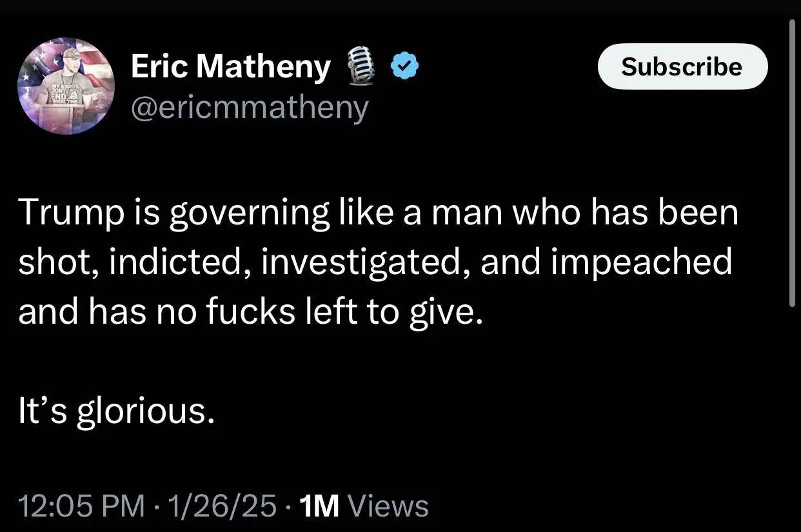Open the Eric Matheny display name link
This screenshot has width=801, height=532.
click(x=230, y=67)
